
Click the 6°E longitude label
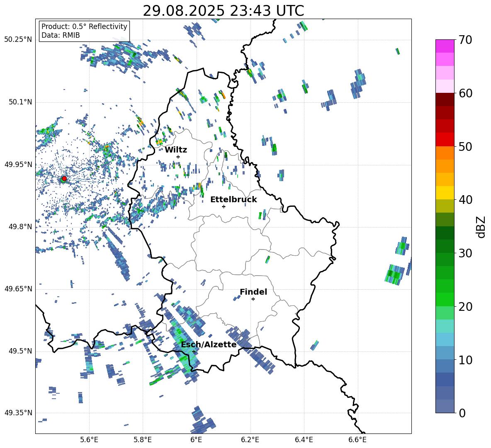coord(196,440)
